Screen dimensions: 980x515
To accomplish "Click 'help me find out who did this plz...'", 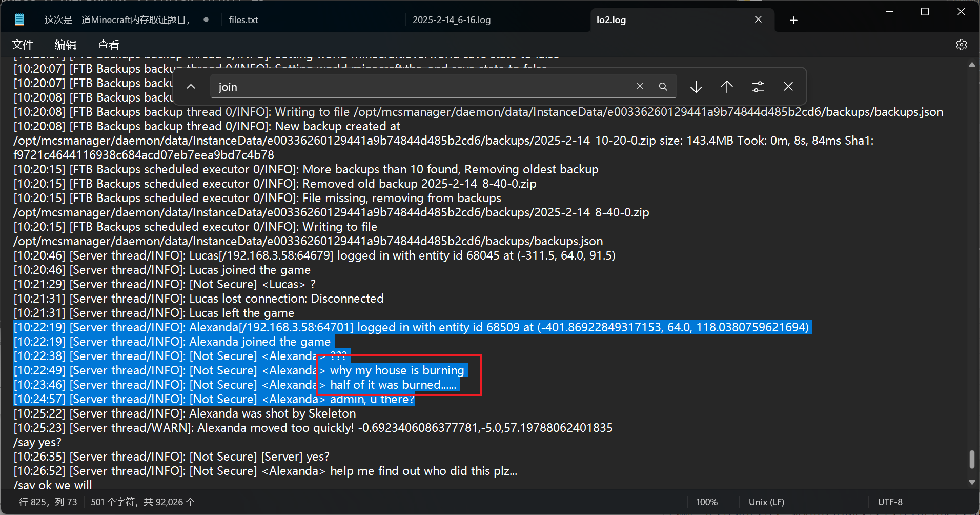I will 423,471.
